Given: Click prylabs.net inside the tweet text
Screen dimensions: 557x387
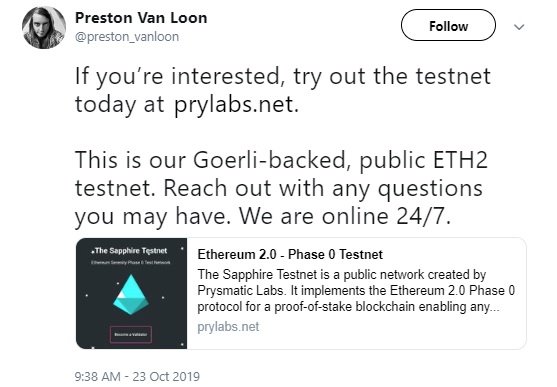Looking at the screenshot, I should [x=236, y=105].
